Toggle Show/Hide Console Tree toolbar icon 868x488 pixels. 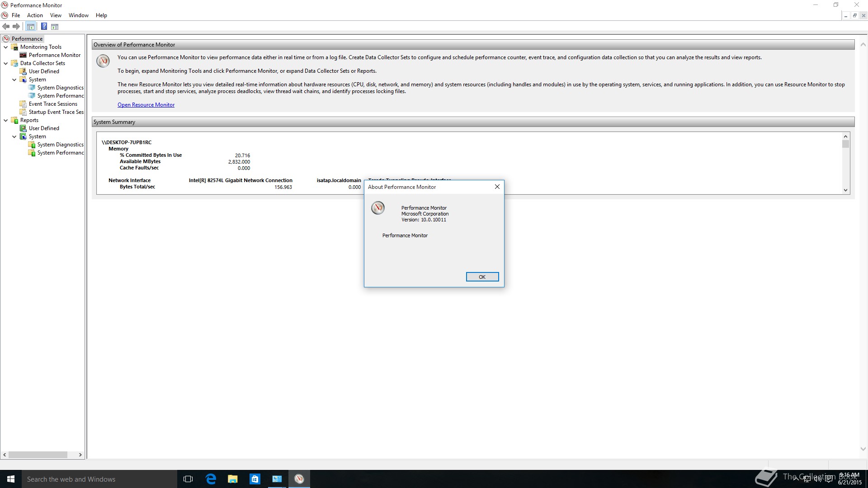tap(30, 27)
